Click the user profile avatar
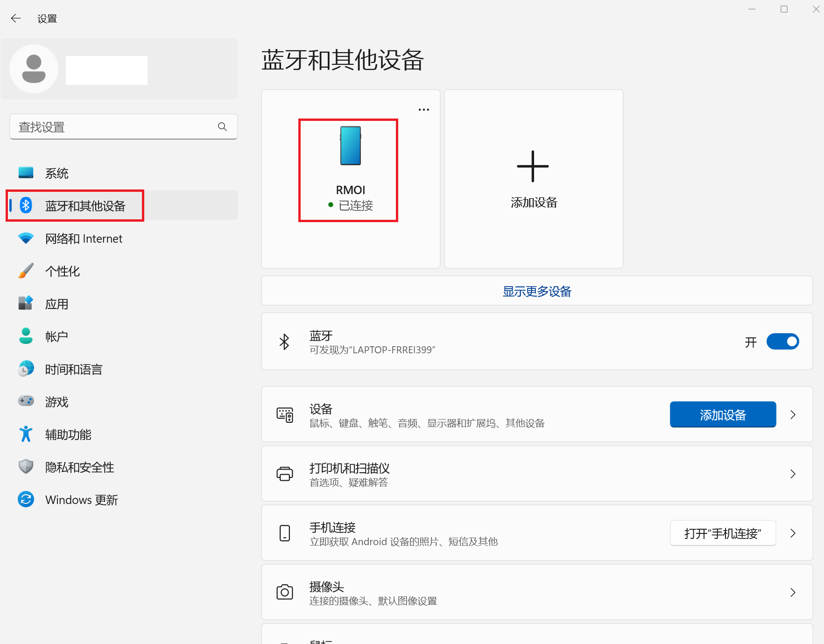This screenshot has height=644, width=824. point(34,69)
